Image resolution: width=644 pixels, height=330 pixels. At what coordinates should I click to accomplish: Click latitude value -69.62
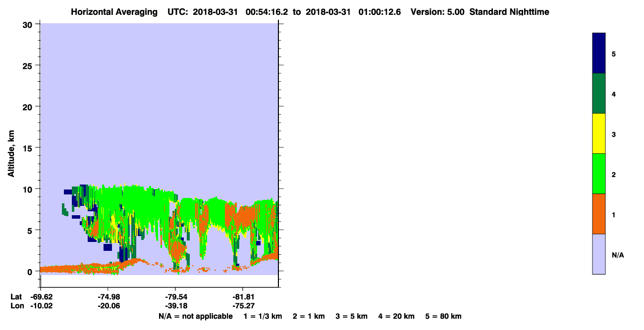click(x=41, y=297)
